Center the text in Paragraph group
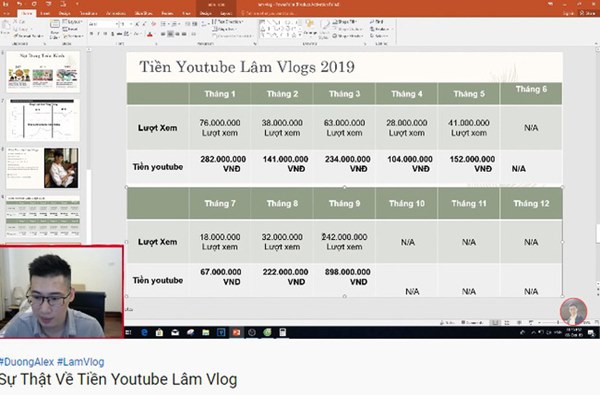 [x=170, y=34]
